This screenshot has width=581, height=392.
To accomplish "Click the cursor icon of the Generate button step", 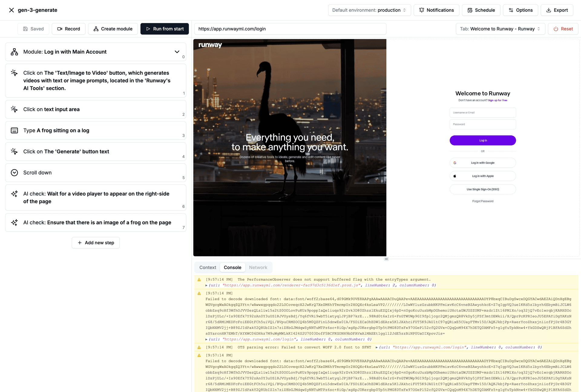I will coord(14,151).
